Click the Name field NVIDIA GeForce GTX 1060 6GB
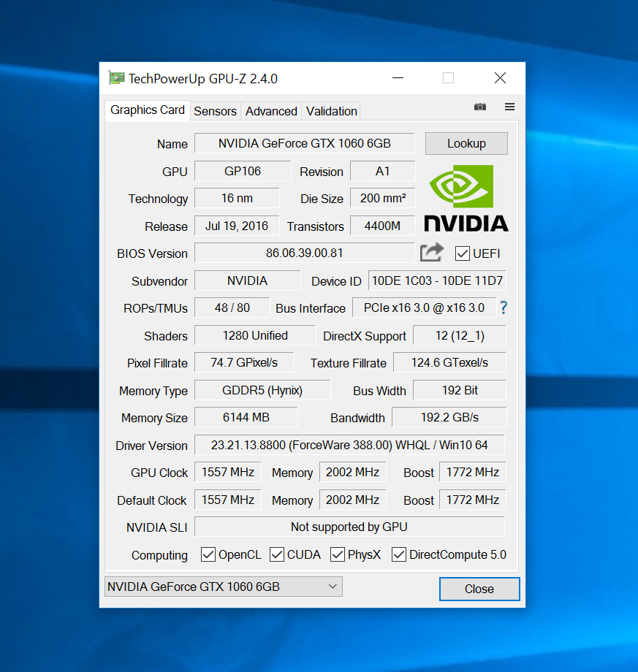Screen dimensions: 638x672 pos(305,143)
